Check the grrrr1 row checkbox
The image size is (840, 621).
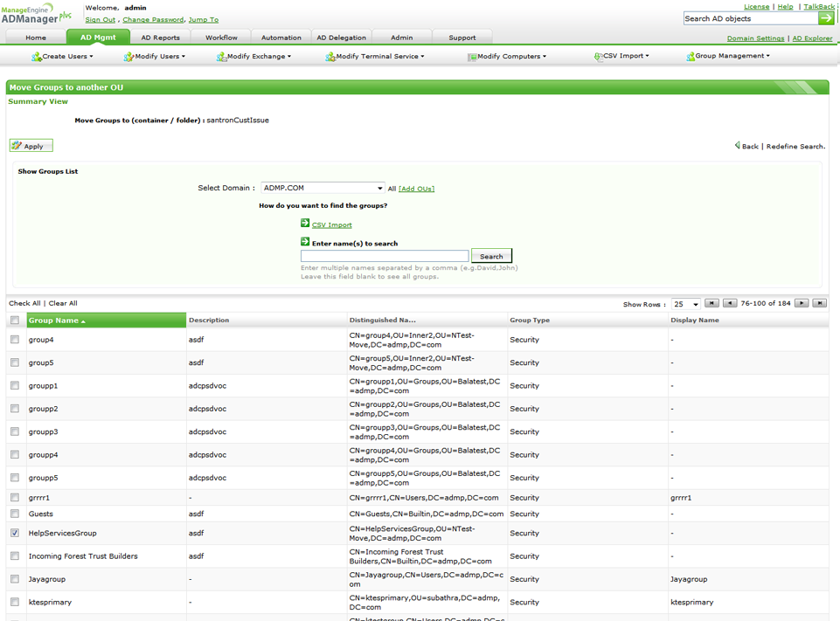coord(15,497)
